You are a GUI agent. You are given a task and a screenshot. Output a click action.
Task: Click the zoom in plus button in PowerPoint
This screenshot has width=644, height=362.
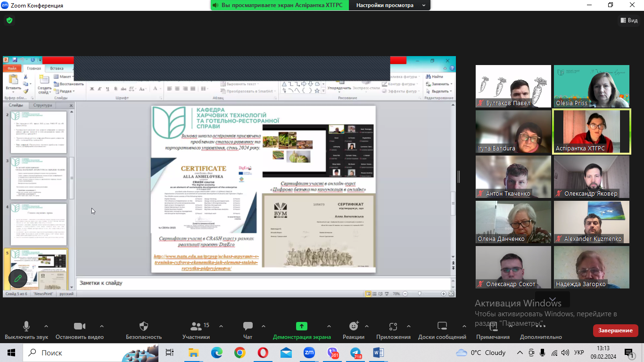(x=444, y=294)
